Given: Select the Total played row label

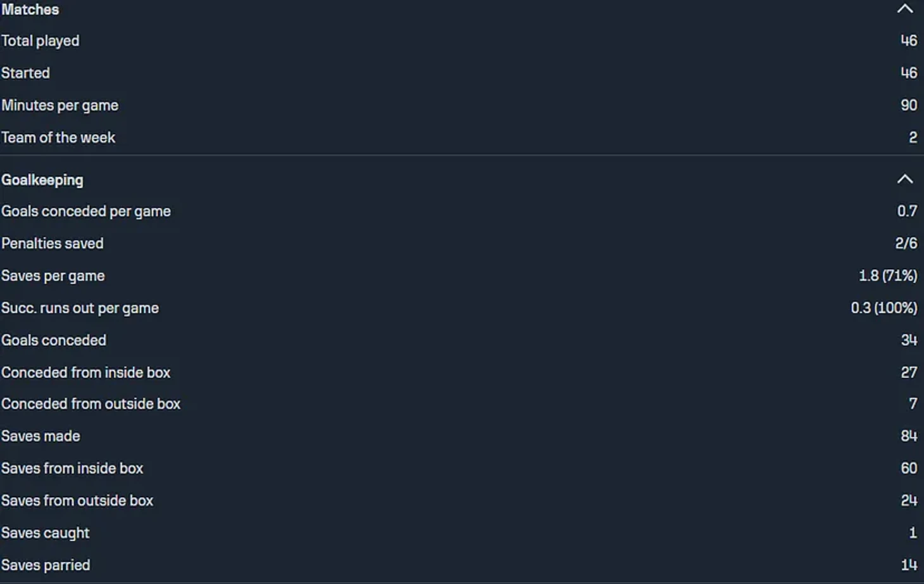Looking at the screenshot, I should pos(41,41).
